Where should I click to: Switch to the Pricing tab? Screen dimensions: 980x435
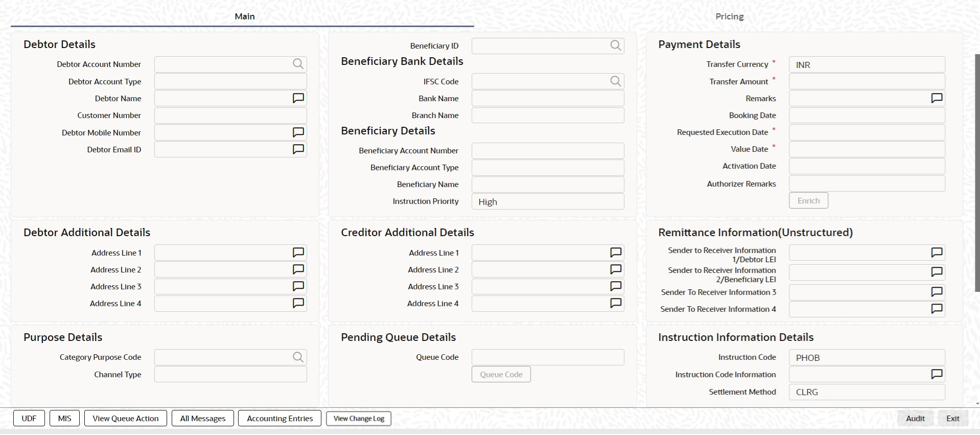click(x=729, y=16)
